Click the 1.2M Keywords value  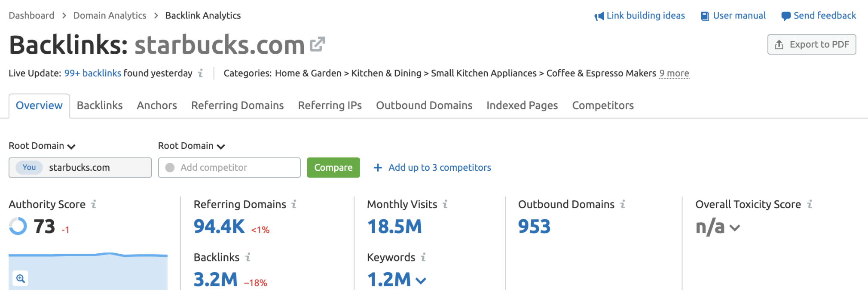tap(389, 279)
